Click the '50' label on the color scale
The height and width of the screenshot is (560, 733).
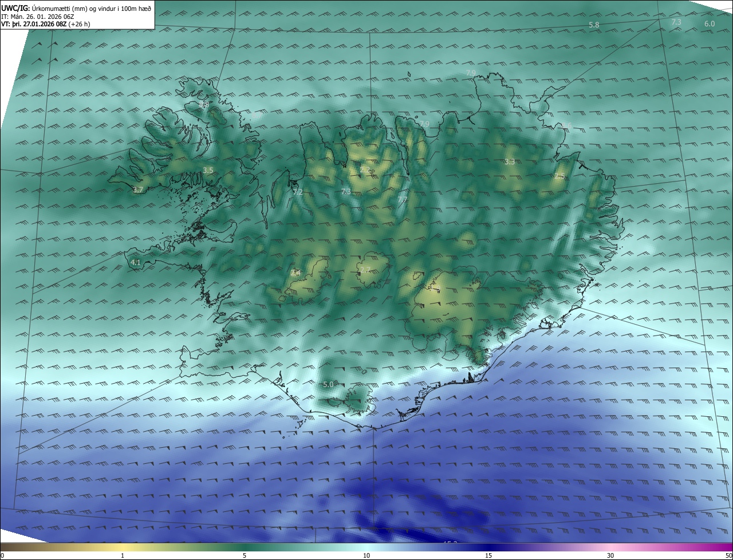(728, 555)
